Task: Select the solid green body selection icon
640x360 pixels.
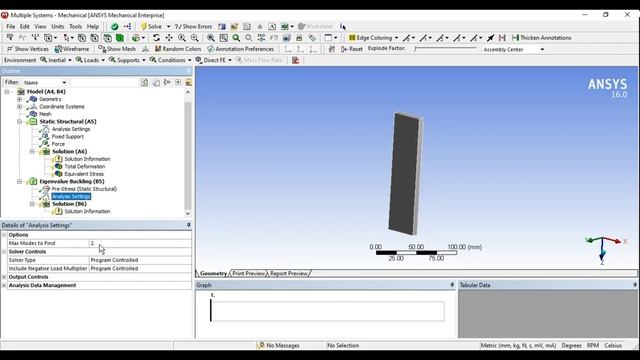Action: coord(120,38)
